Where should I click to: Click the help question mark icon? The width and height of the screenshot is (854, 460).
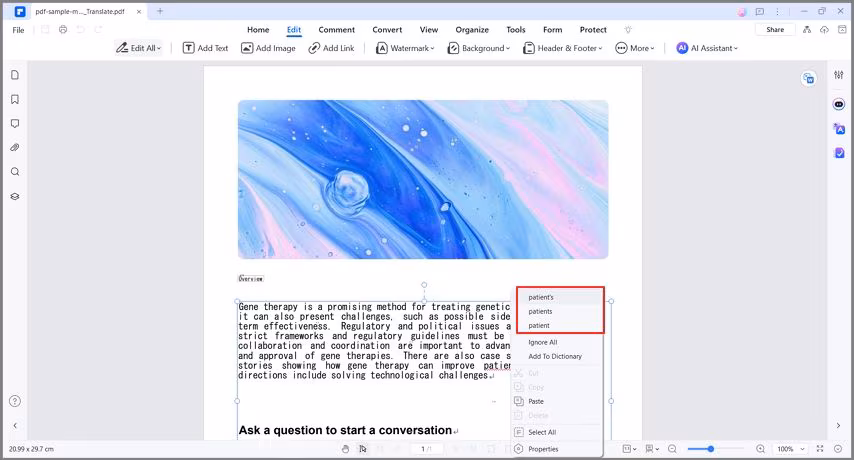[x=15, y=401]
